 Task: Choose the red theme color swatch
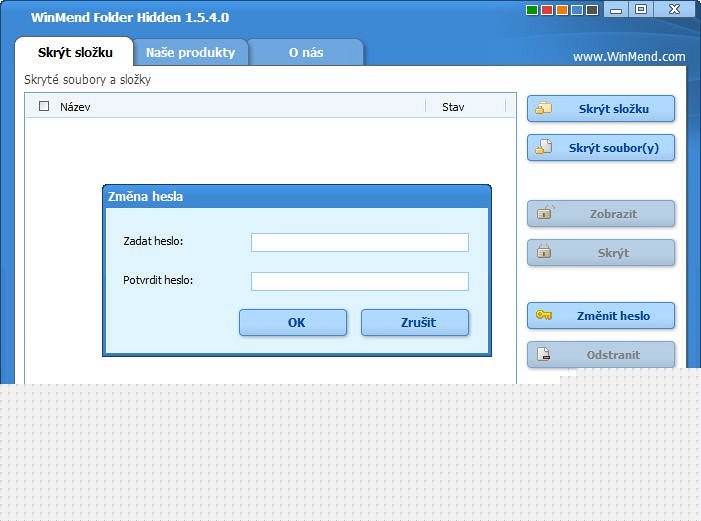tap(546, 10)
